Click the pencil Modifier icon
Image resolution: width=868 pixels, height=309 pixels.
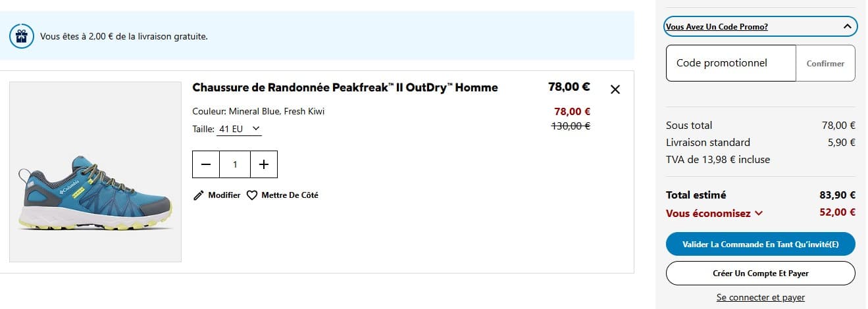click(199, 195)
